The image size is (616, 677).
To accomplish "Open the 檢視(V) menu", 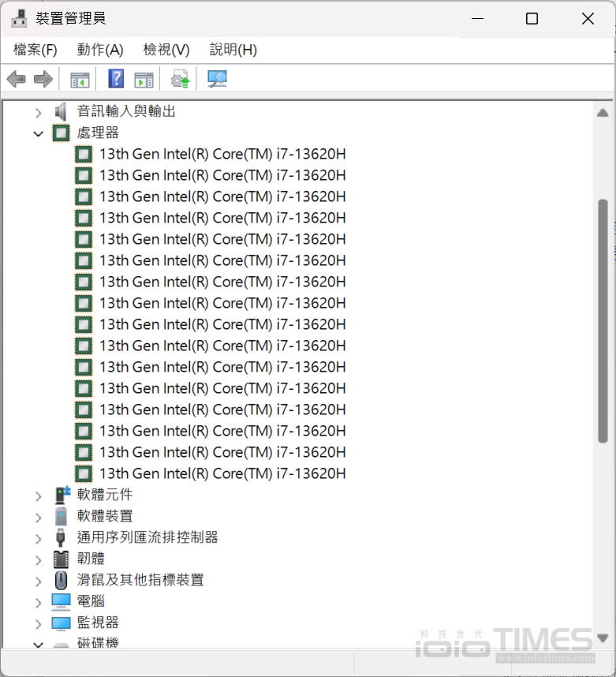I will [166, 50].
